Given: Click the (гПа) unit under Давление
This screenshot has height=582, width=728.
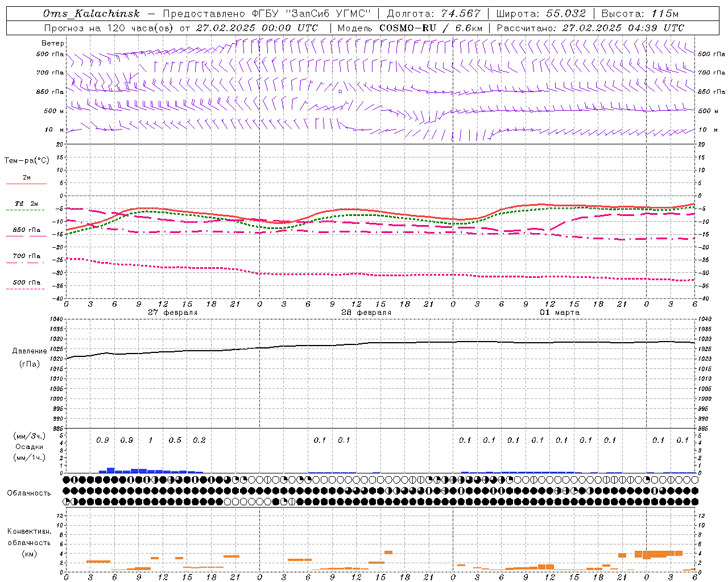Looking at the screenshot, I should 30,364.
